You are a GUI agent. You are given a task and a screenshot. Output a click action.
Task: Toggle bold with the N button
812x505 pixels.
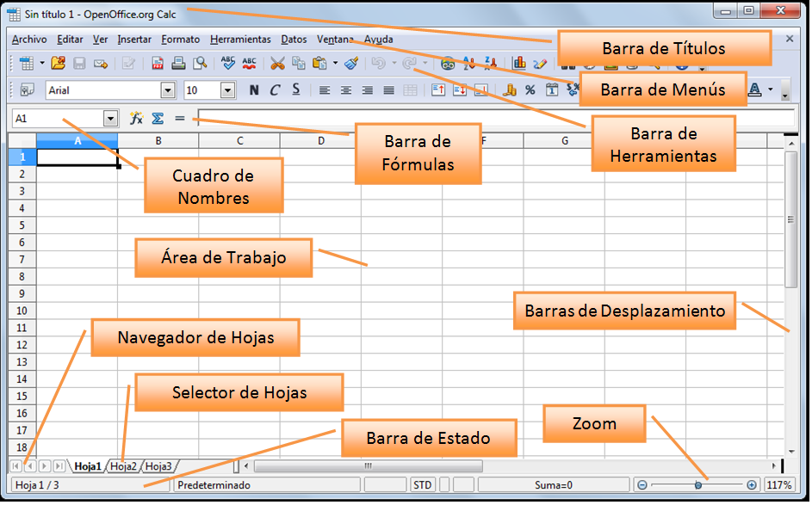pyautogui.click(x=254, y=90)
